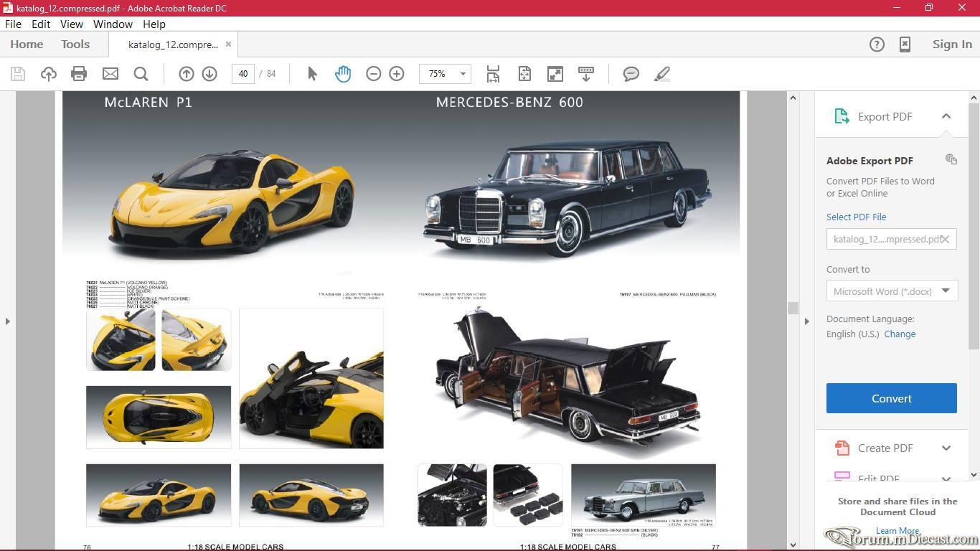Switch to the Tools tab

pyautogui.click(x=75, y=44)
